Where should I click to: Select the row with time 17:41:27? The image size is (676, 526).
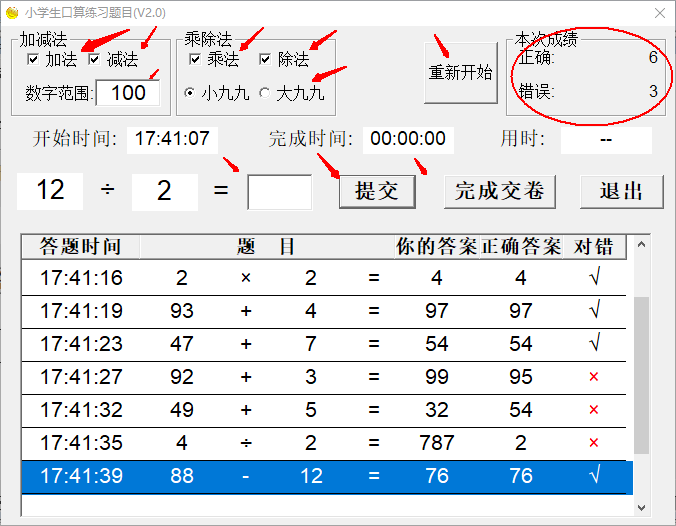(x=324, y=377)
